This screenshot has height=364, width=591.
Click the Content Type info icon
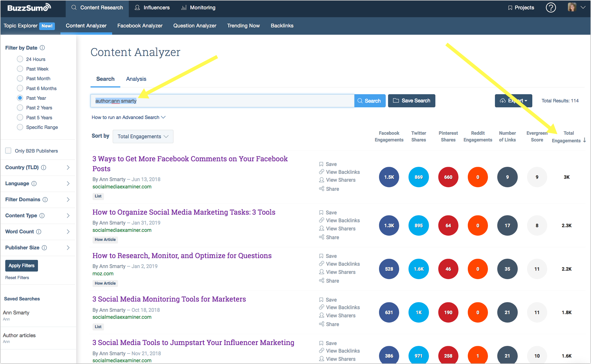42,216
